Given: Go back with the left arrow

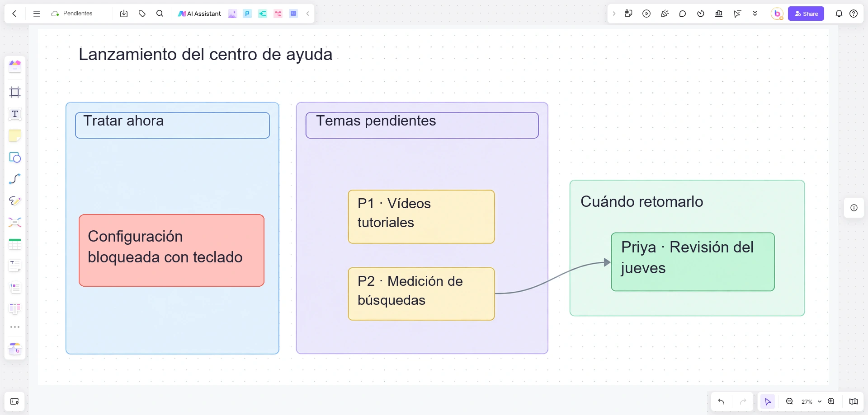Looking at the screenshot, I should point(14,14).
